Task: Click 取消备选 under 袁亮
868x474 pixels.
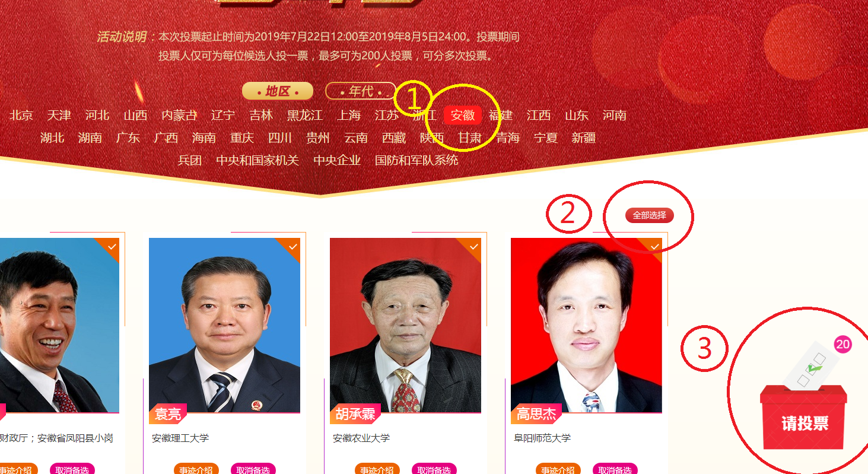Action: (253, 469)
